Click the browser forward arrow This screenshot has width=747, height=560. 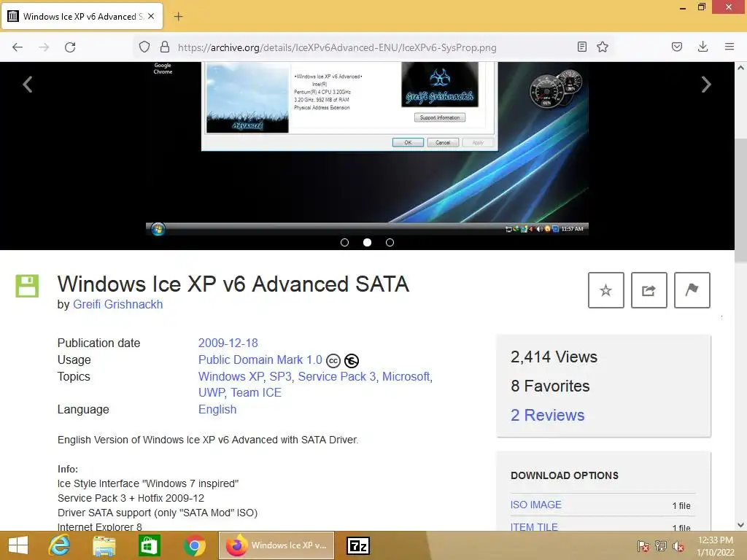(44, 47)
